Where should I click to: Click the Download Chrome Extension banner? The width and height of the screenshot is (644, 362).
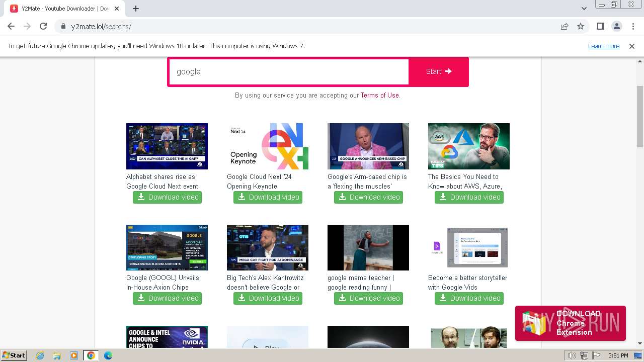point(571,323)
